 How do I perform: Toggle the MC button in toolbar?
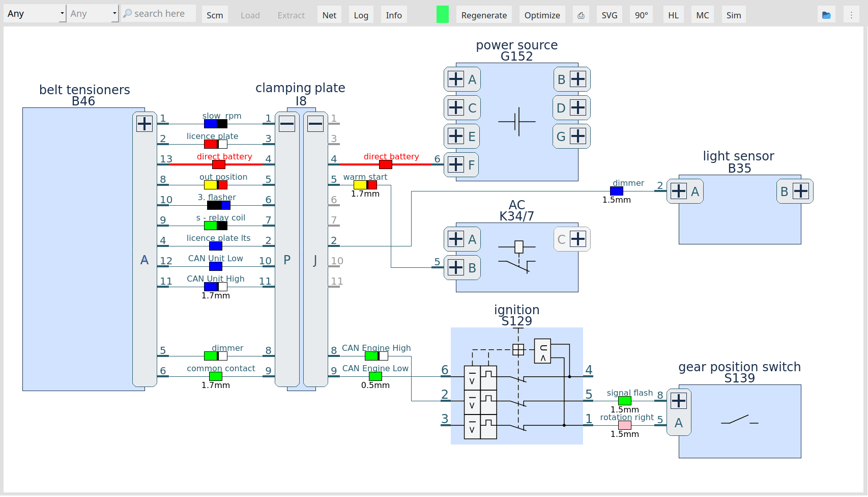tap(702, 15)
